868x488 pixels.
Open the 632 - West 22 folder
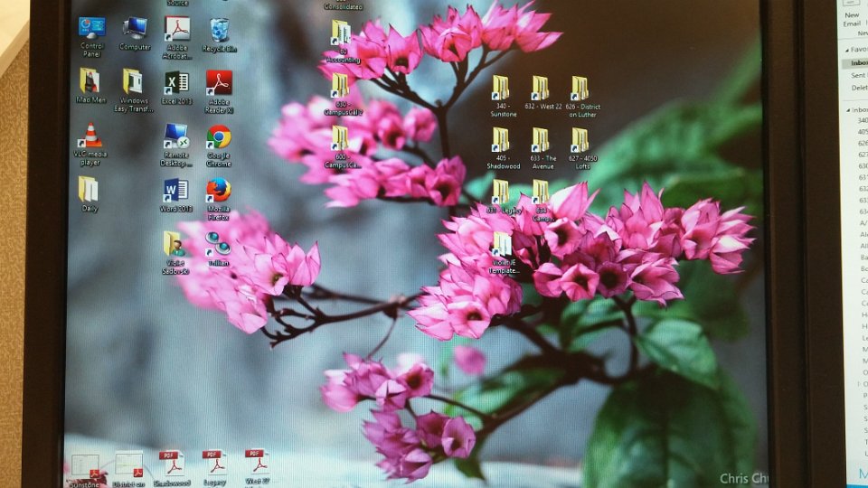(540, 88)
